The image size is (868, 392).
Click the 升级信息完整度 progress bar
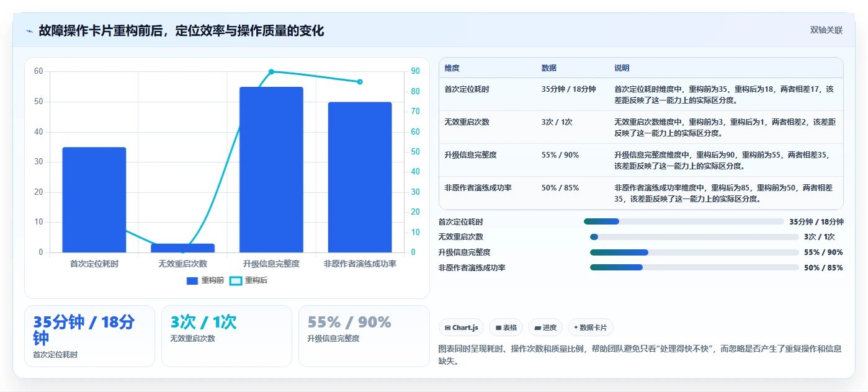coord(694,252)
